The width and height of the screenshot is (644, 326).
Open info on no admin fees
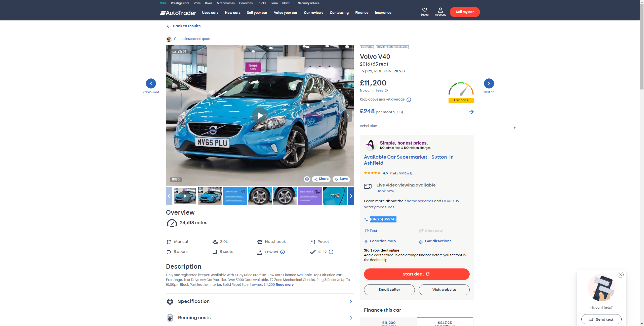[x=386, y=90]
